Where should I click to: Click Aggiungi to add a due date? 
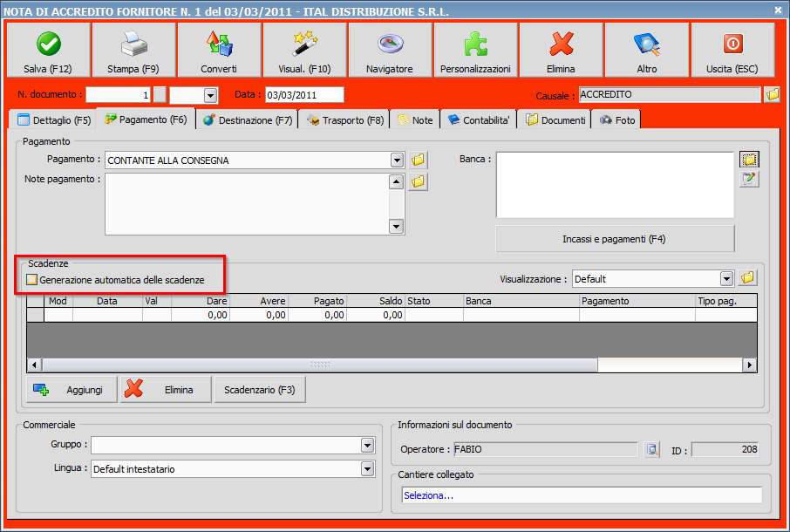click(72, 390)
